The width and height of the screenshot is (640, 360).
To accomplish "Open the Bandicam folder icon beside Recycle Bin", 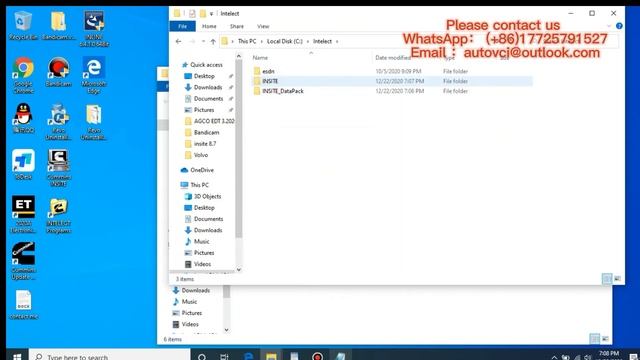I will coord(58,26).
